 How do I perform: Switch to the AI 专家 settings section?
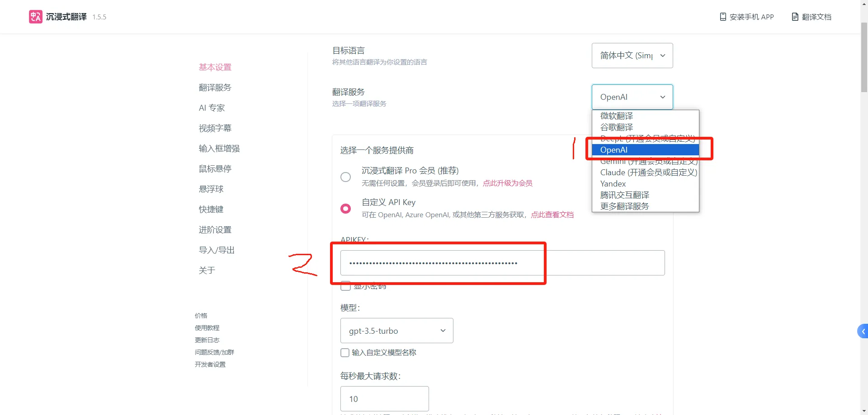pos(211,107)
